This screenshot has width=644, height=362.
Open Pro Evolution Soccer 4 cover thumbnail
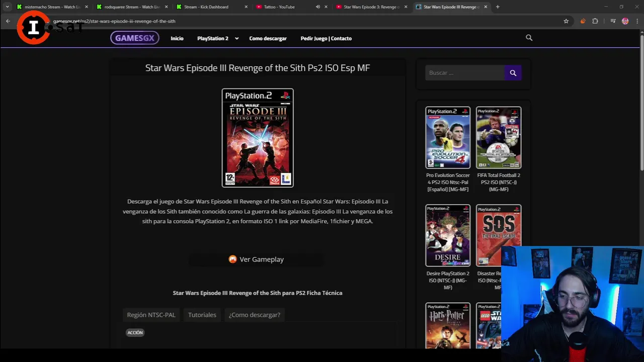click(x=448, y=137)
